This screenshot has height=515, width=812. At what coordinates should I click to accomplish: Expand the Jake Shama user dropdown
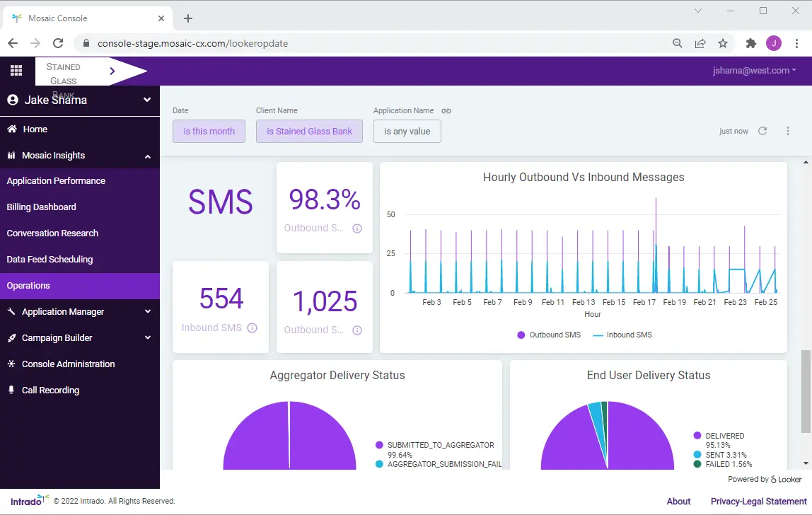click(x=147, y=100)
